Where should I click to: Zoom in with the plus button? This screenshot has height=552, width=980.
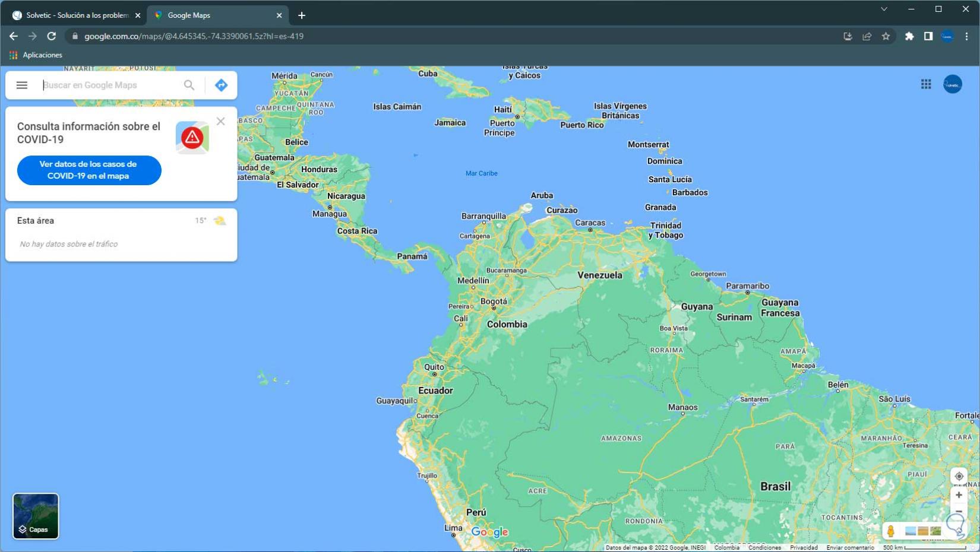pos(959,495)
